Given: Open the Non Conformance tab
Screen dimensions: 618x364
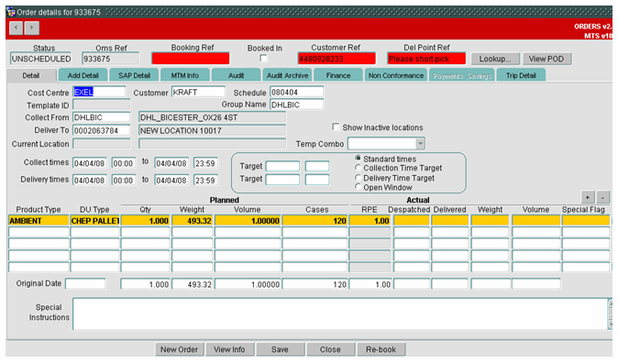Looking at the screenshot, I should 396,75.
